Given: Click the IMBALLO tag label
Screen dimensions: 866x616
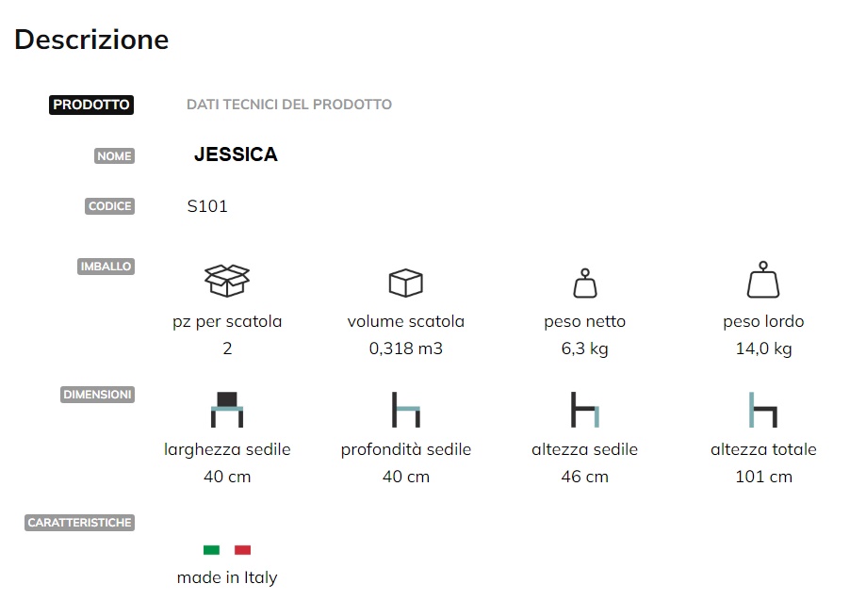Looking at the screenshot, I should pos(106,267).
